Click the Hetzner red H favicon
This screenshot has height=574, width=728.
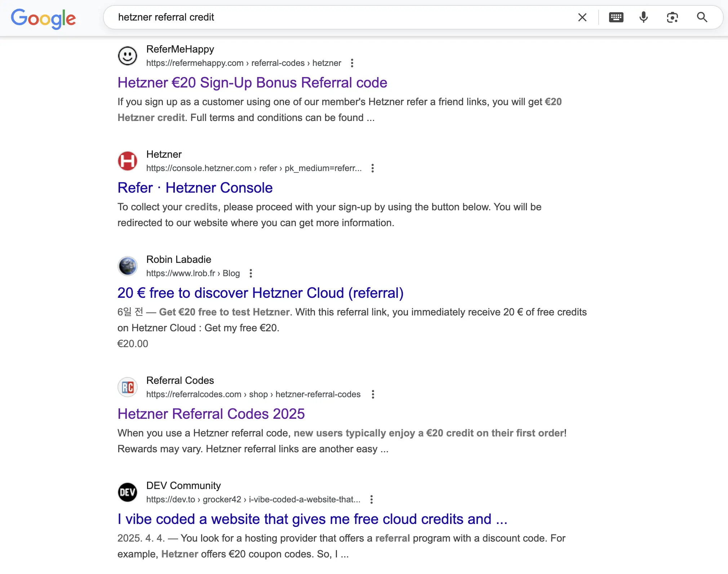point(127,161)
